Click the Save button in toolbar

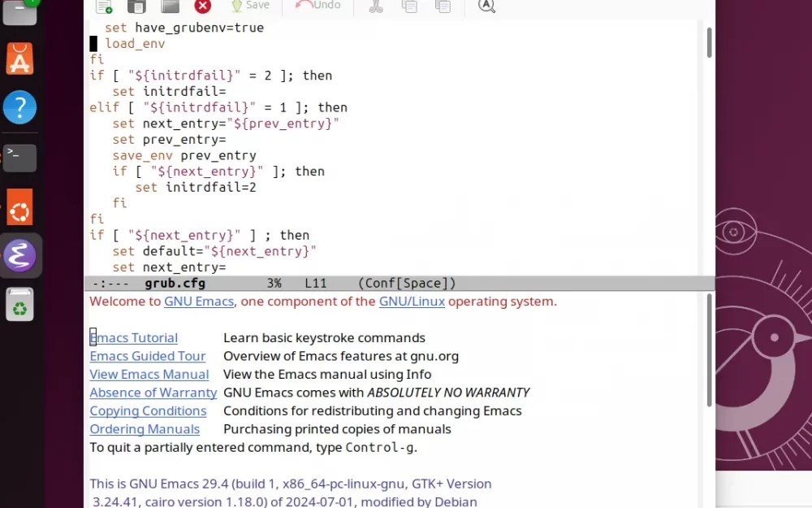click(x=249, y=6)
